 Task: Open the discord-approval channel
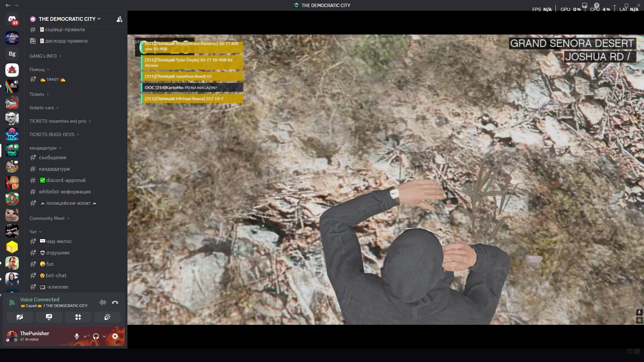coord(66,180)
